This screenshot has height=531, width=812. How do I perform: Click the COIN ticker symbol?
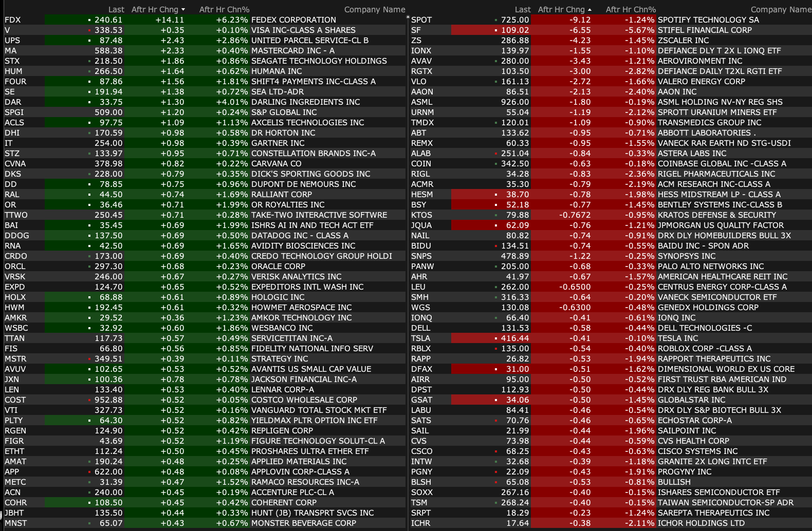pyautogui.click(x=421, y=164)
